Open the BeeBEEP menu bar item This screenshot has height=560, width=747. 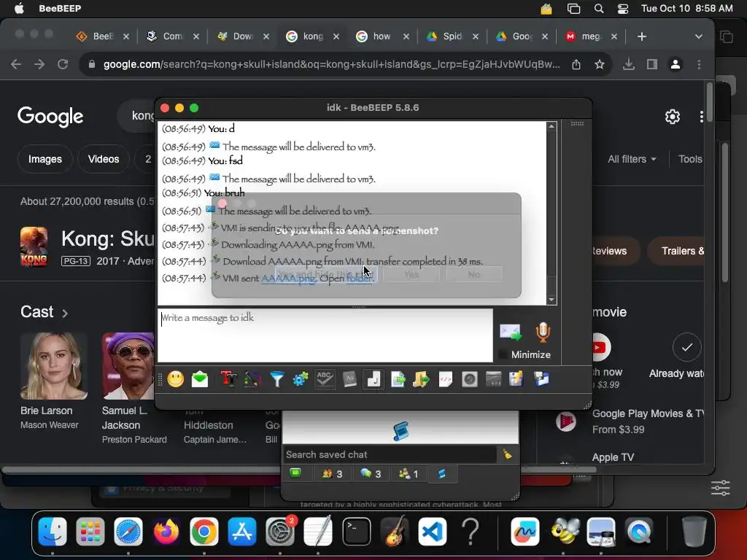click(x=60, y=8)
